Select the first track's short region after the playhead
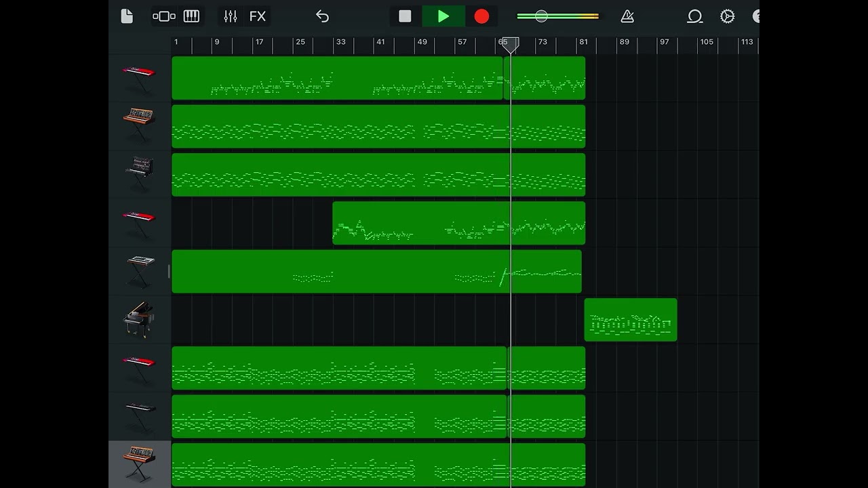The height and width of the screenshot is (488, 868). (545, 78)
